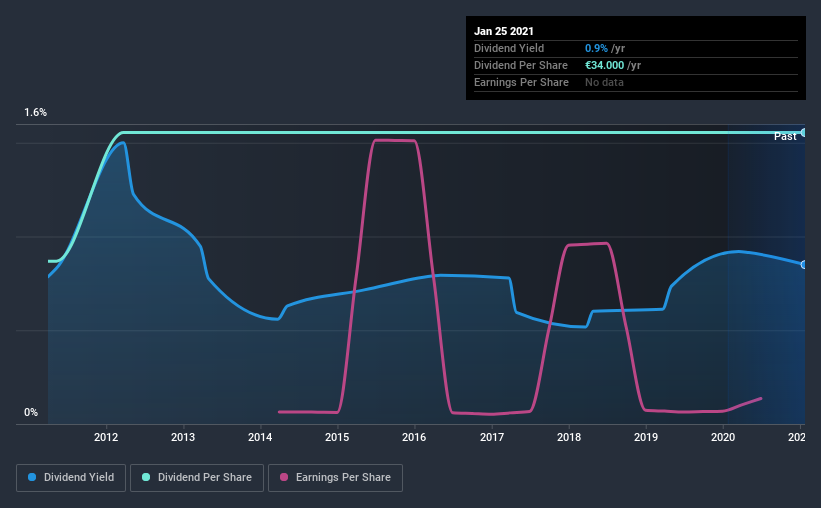Click the 2013 x-axis label
The image size is (821, 508).
tap(183, 437)
